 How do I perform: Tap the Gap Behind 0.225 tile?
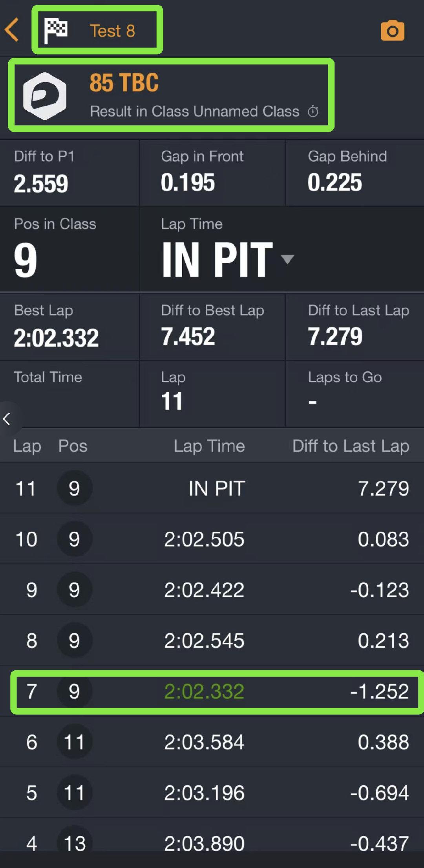[x=355, y=173]
